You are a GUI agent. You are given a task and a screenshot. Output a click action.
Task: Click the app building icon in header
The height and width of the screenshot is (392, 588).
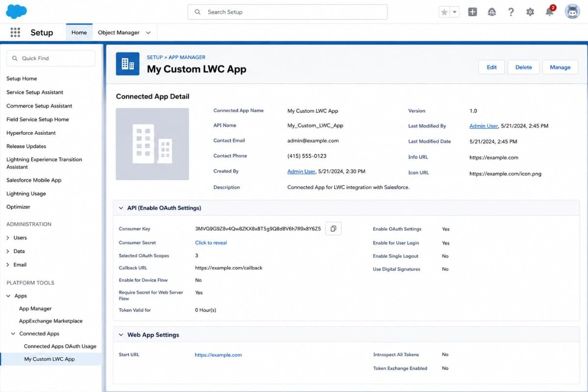tap(127, 64)
